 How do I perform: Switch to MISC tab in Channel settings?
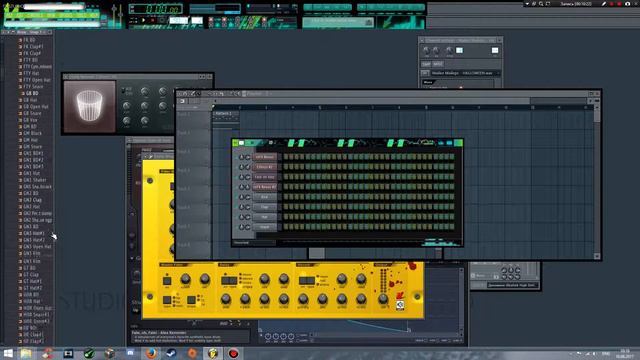(x=438, y=64)
